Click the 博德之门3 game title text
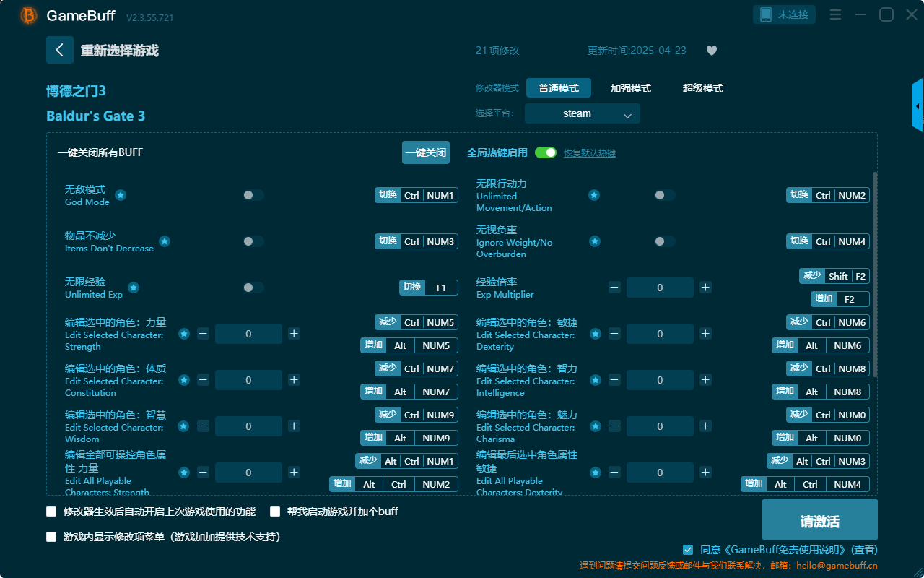The width and height of the screenshot is (924, 578). pos(76,91)
